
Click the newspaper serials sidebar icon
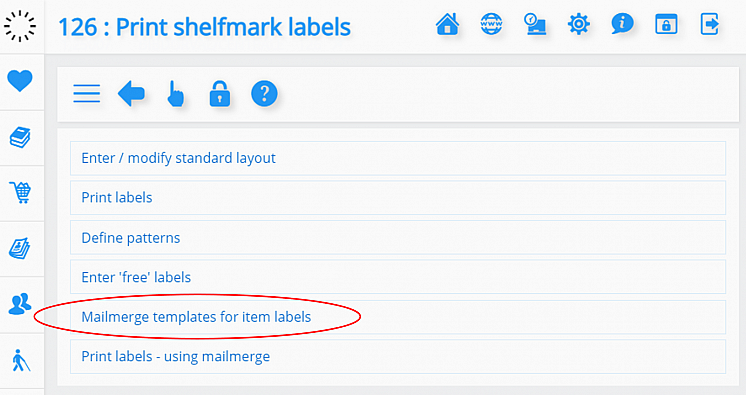click(x=20, y=248)
